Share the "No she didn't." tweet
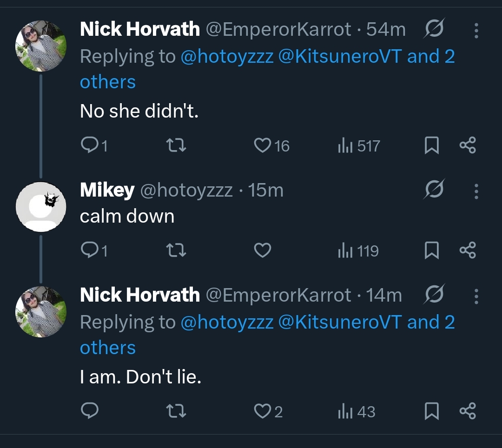502x448 pixels. click(467, 146)
